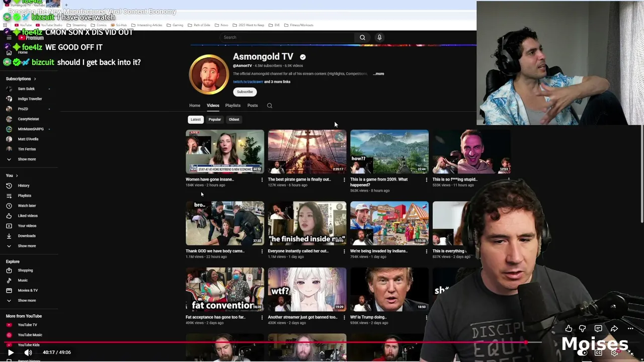Open Downloads in the sidebar
This screenshot has height=362, width=644.
click(x=27, y=236)
